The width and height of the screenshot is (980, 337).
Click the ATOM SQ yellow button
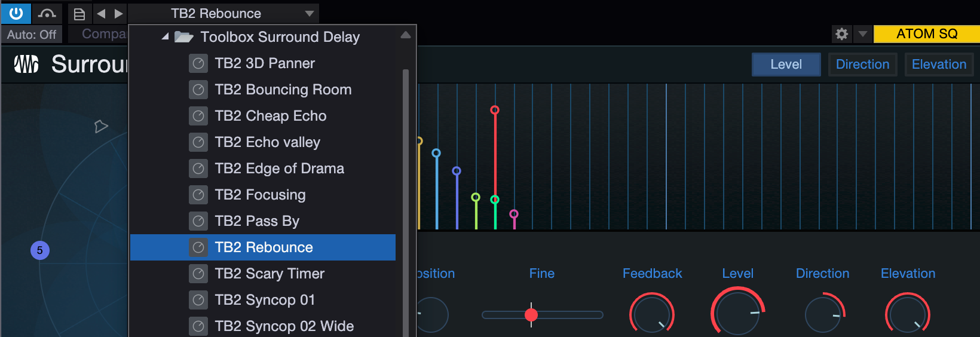(x=926, y=34)
